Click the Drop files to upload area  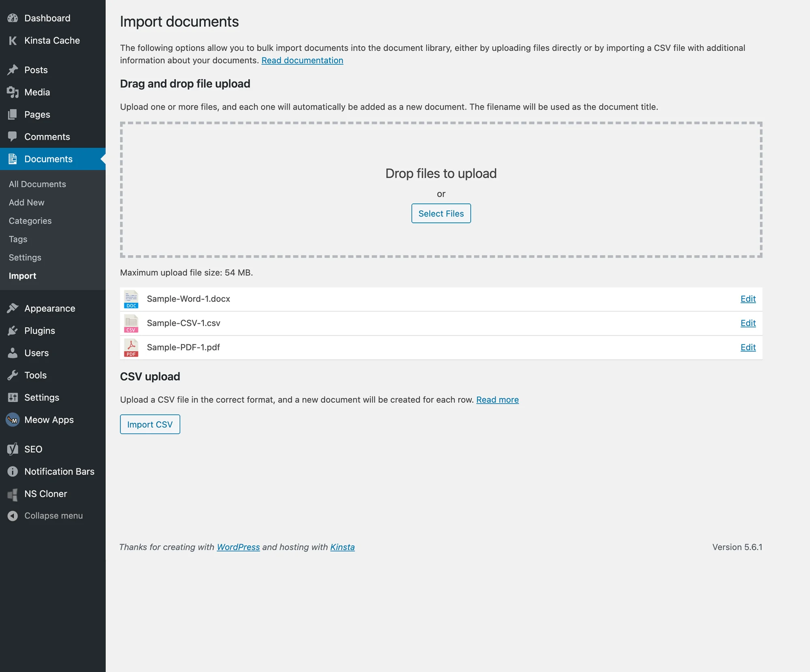pos(441,173)
